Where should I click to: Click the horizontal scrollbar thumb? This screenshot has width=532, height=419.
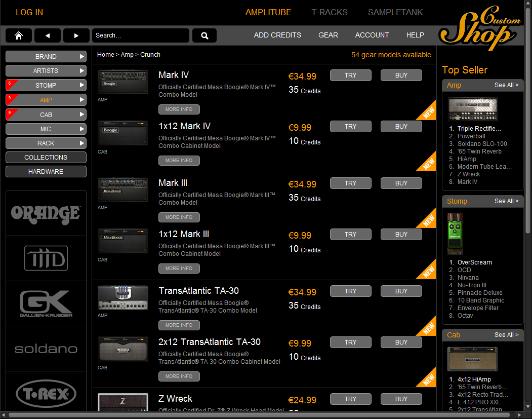pos(259,415)
